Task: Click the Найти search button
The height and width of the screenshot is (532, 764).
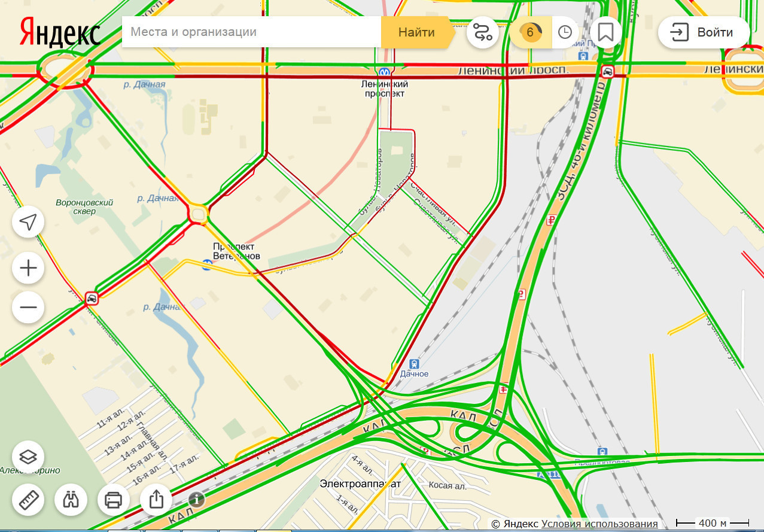Action: pyautogui.click(x=417, y=32)
